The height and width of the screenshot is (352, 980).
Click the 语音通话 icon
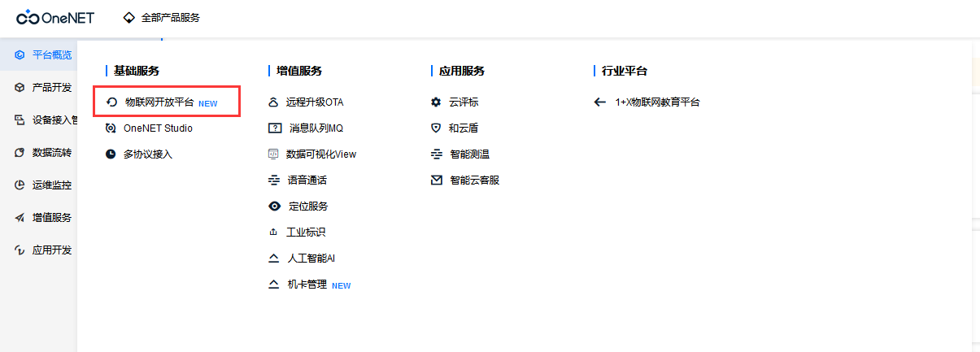273,180
